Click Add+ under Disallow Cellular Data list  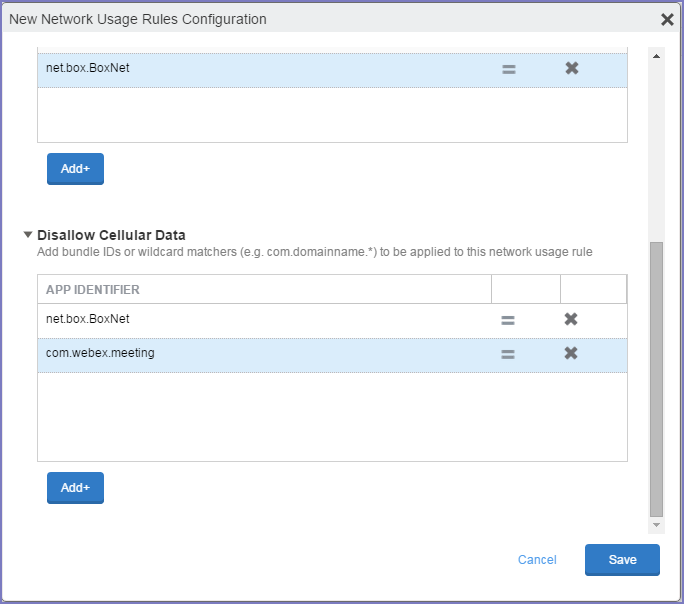75,488
